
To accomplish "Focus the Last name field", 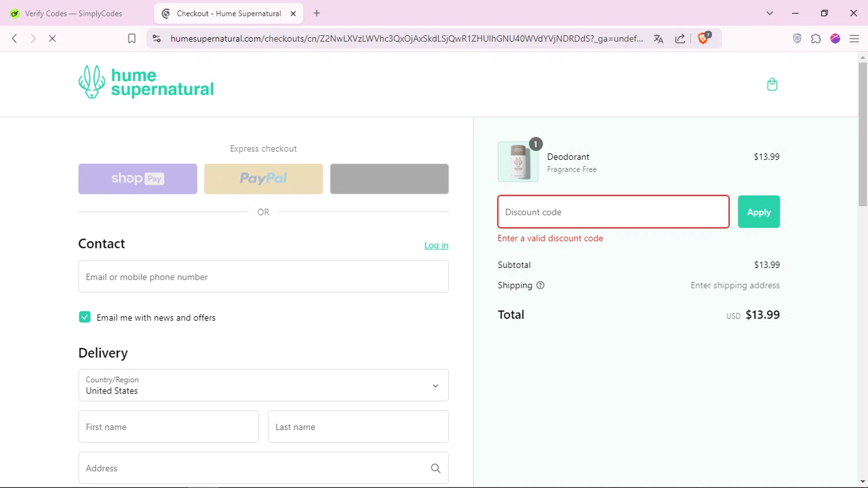I will (x=358, y=427).
